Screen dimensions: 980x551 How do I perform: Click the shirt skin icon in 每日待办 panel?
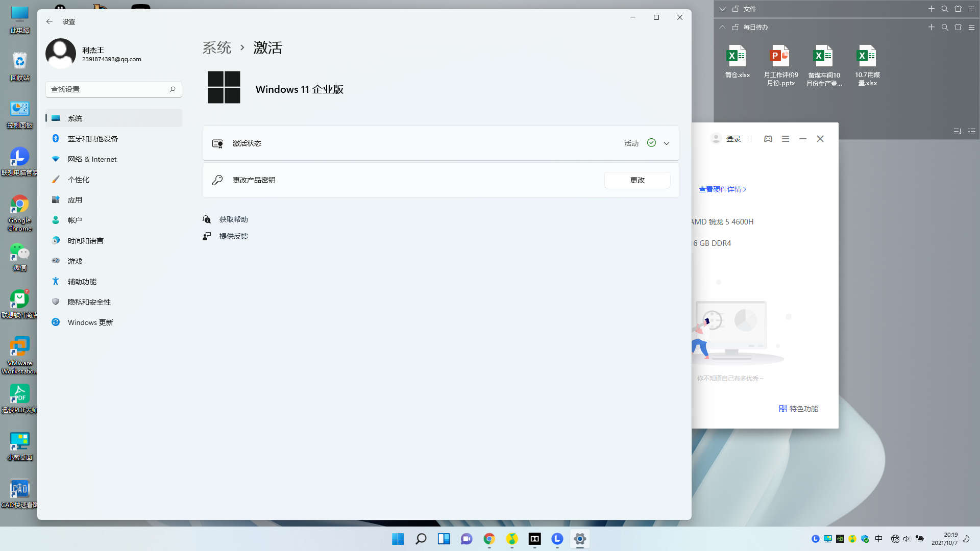point(958,27)
